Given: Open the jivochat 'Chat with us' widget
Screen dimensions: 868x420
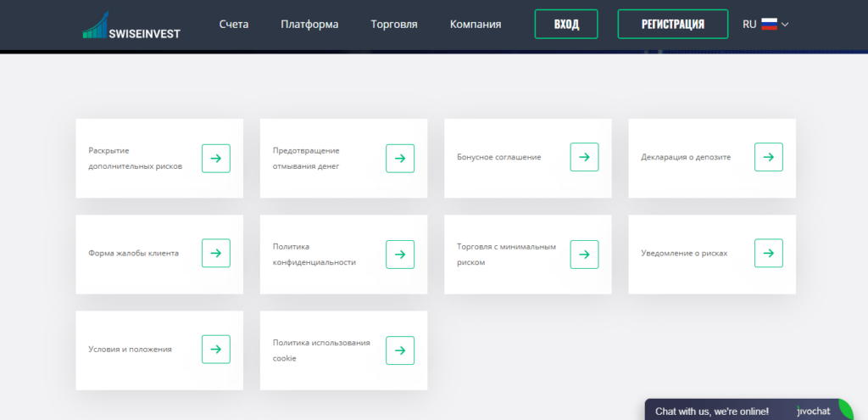Looking at the screenshot, I should [x=748, y=411].
